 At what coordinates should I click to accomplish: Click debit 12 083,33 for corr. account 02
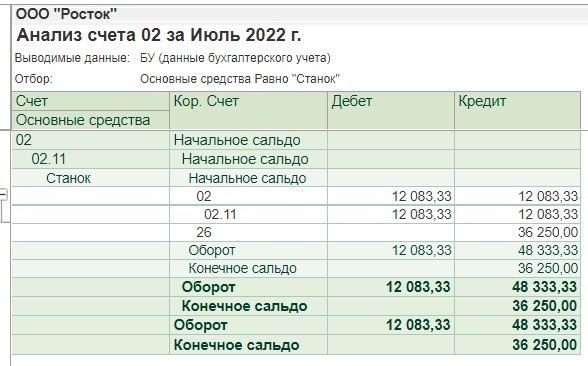tap(422, 196)
